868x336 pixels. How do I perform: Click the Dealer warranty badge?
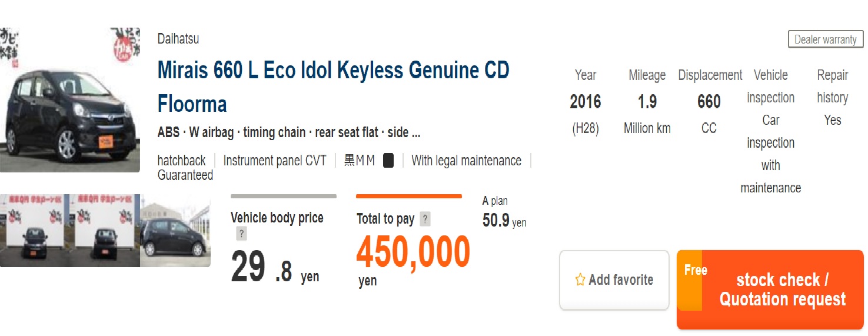click(825, 39)
